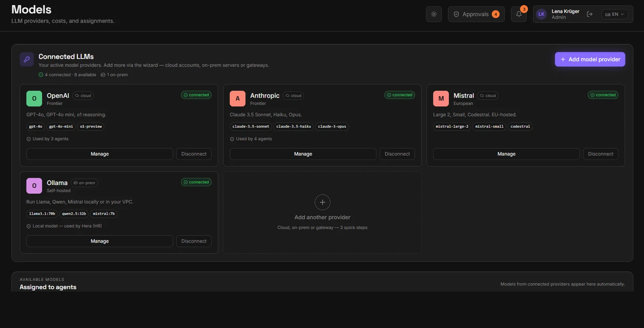Click the LK user avatar
644x328 pixels.
coord(541,14)
